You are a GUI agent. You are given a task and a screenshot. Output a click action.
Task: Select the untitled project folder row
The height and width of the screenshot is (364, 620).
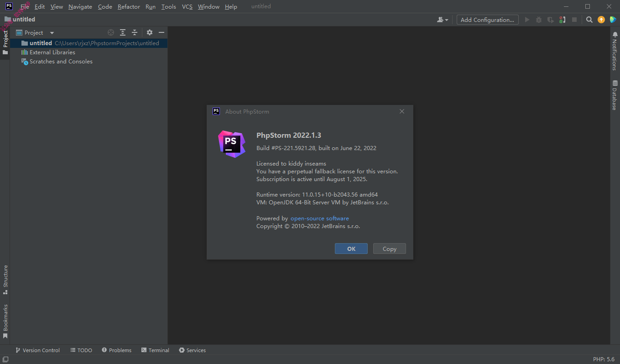point(89,43)
